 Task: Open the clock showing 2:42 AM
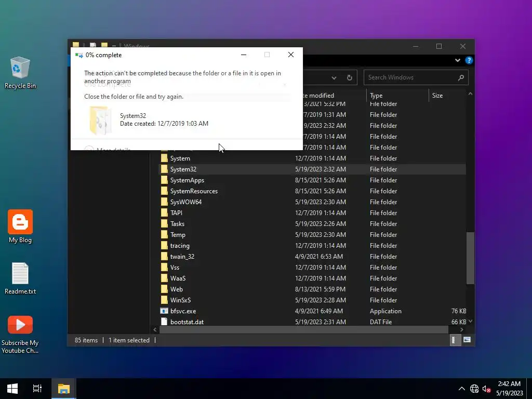tap(509, 389)
